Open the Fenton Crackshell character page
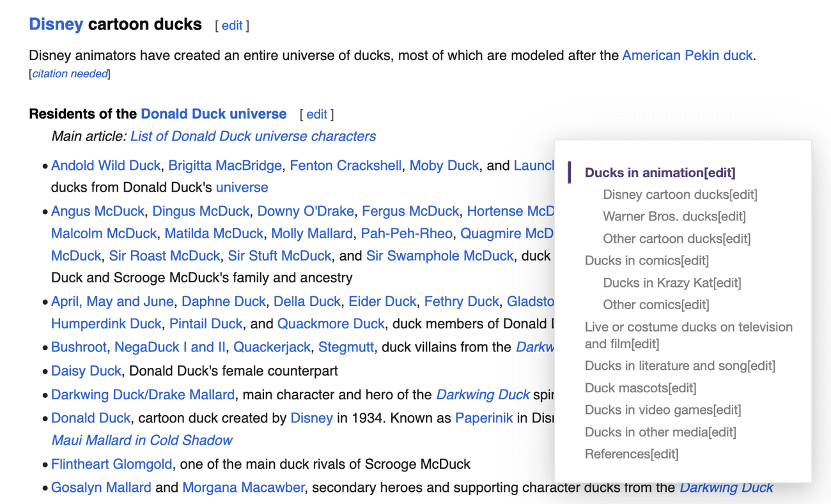Viewport: 831px width, 504px height. coord(345,165)
